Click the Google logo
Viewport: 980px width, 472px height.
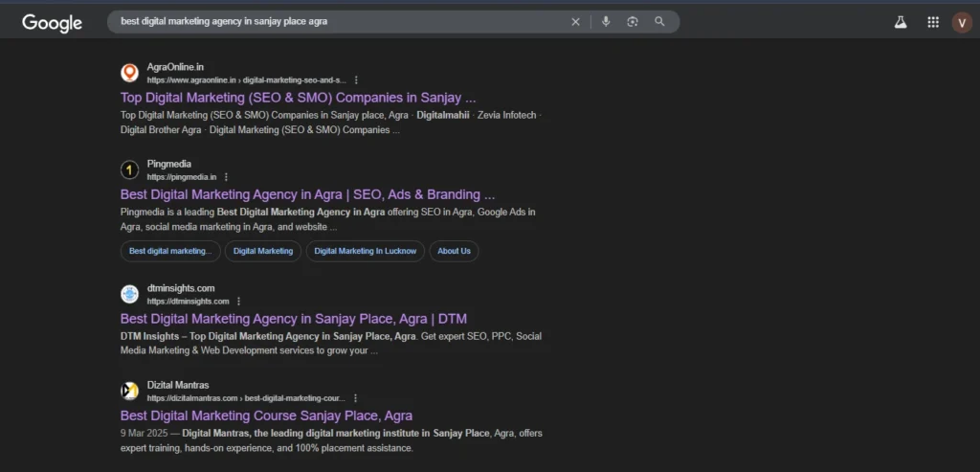coord(52,23)
